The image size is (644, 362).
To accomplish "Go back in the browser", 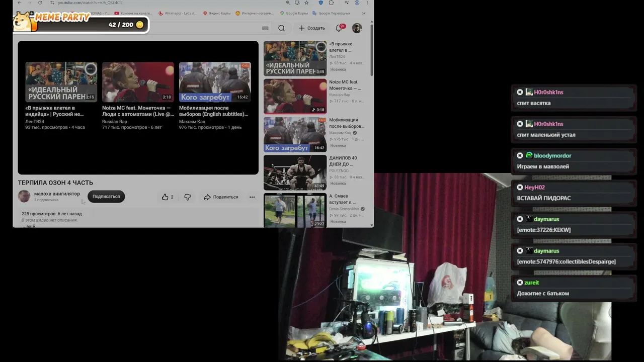I will (20, 3).
